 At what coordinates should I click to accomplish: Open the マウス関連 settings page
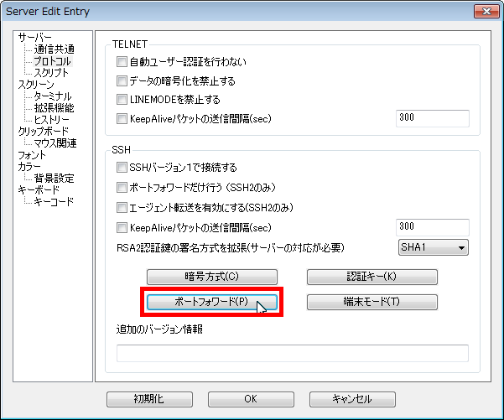[55, 143]
